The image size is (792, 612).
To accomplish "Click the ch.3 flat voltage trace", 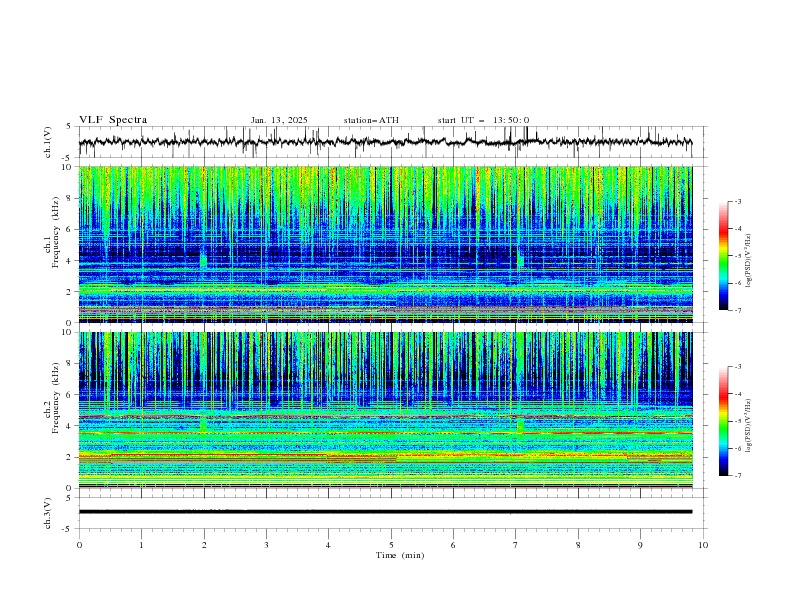I will tap(385, 512).
